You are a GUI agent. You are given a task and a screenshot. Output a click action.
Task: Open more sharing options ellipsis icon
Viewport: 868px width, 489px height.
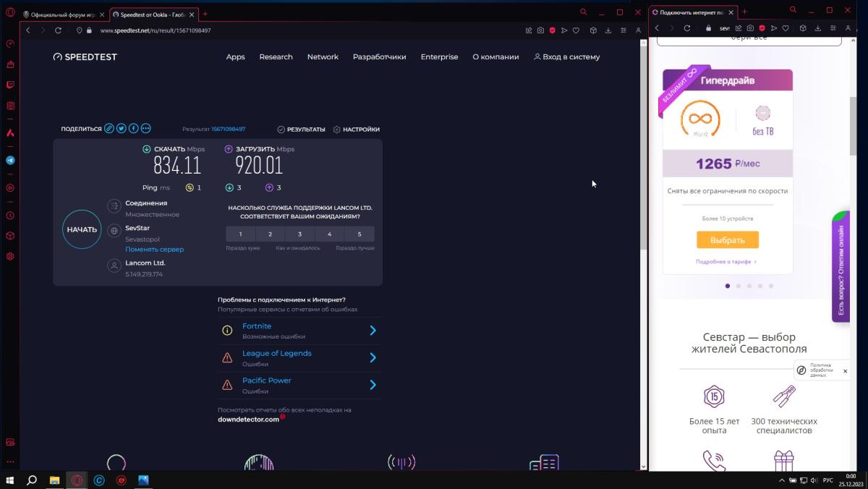(x=146, y=129)
